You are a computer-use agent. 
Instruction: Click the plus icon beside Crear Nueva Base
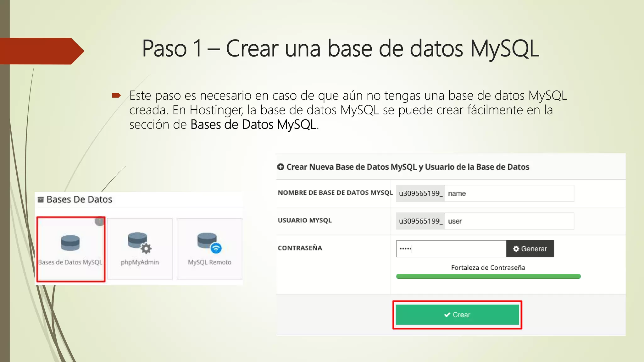[x=280, y=167]
